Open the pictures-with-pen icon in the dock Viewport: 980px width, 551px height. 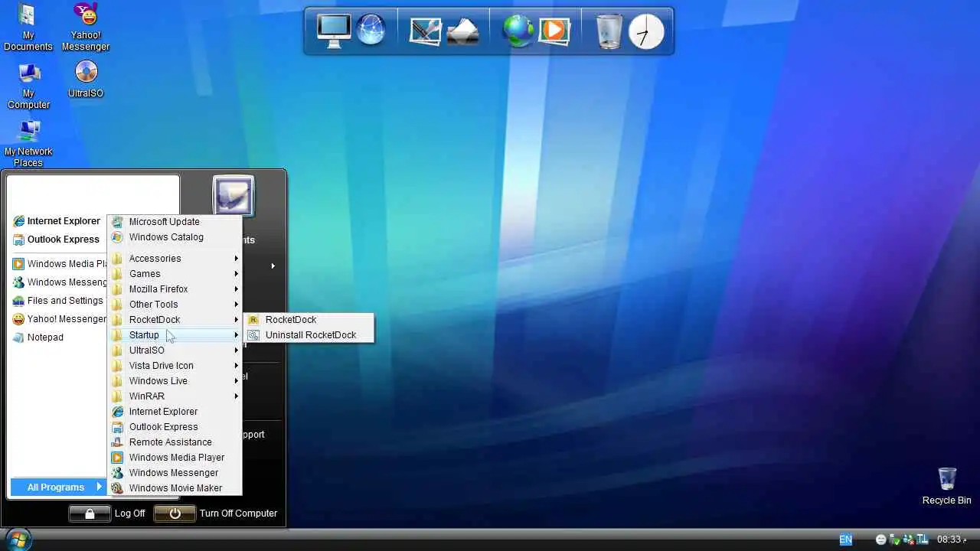426,31
